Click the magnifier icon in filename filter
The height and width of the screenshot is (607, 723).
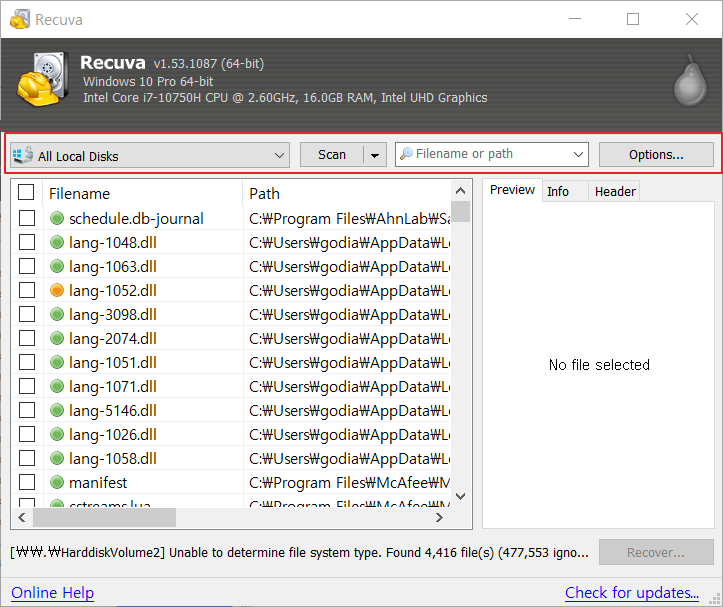[x=406, y=154]
